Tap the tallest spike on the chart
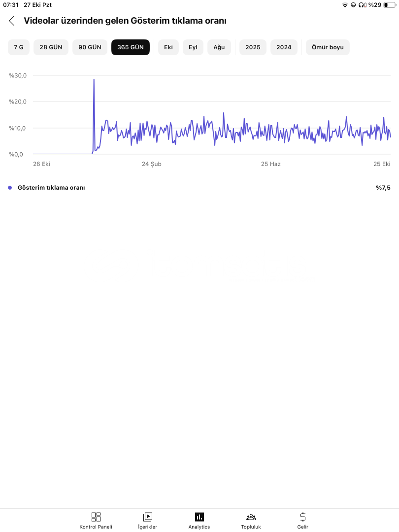Image resolution: width=399 pixels, height=532 pixels. tap(94, 80)
